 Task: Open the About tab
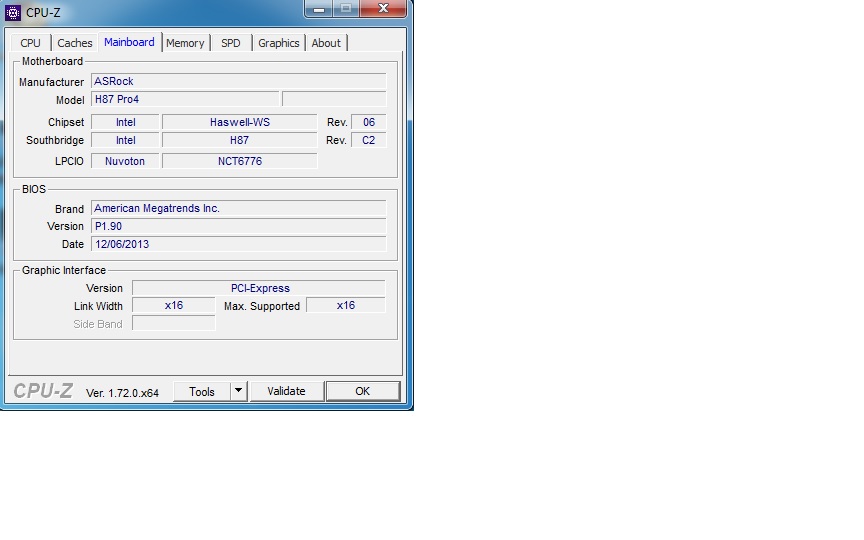pyautogui.click(x=326, y=43)
